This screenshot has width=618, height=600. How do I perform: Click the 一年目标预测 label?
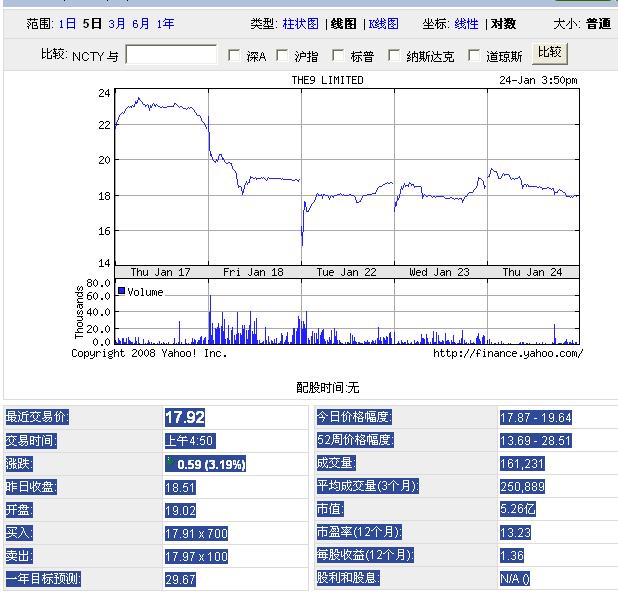(43, 579)
